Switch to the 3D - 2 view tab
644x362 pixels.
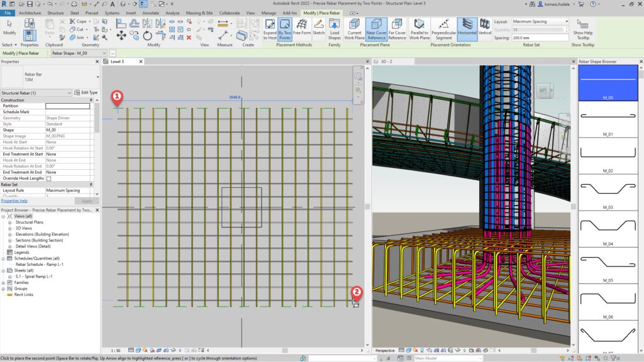tap(387, 62)
